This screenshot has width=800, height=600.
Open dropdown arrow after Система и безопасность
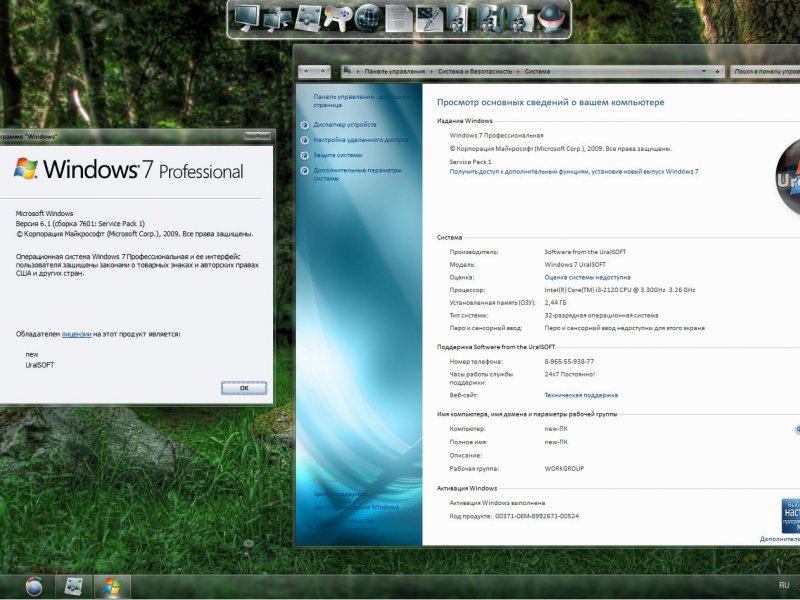pyautogui.click(x=518, y=72)
